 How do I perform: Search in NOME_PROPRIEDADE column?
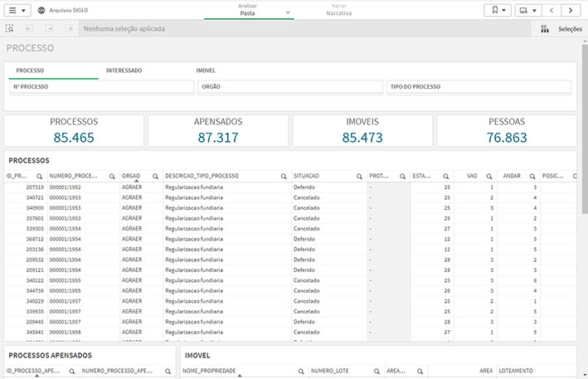pos(301,372)
